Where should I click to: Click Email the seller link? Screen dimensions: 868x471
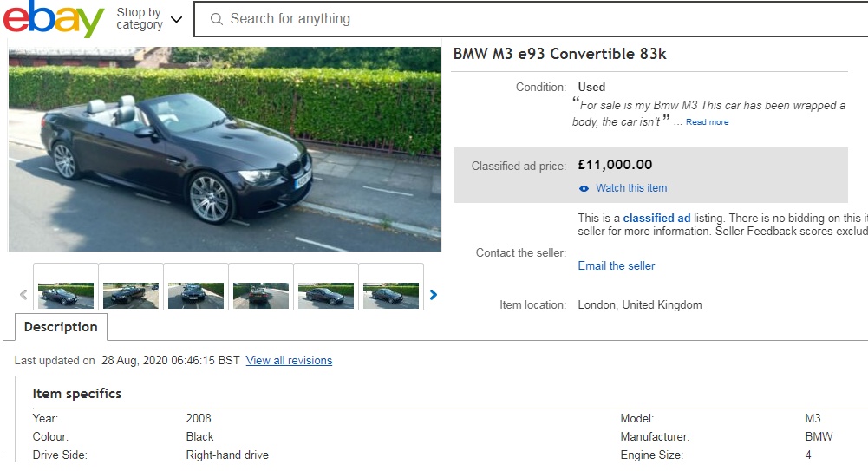click(617, 266)
